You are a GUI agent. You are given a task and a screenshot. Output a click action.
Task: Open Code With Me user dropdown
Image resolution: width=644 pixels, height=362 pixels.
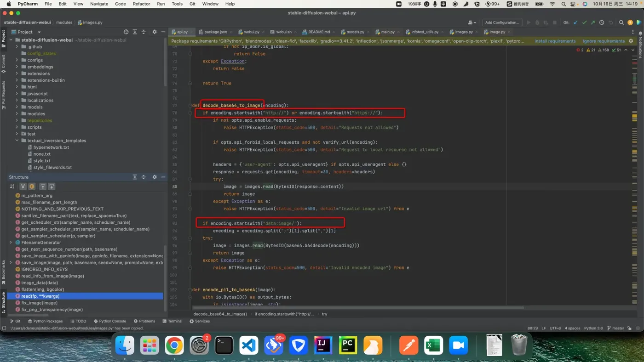pos(471,22)
